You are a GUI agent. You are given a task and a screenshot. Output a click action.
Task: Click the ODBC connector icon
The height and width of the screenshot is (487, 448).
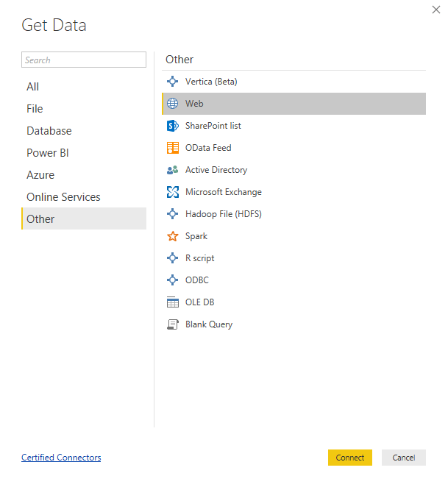172,280
